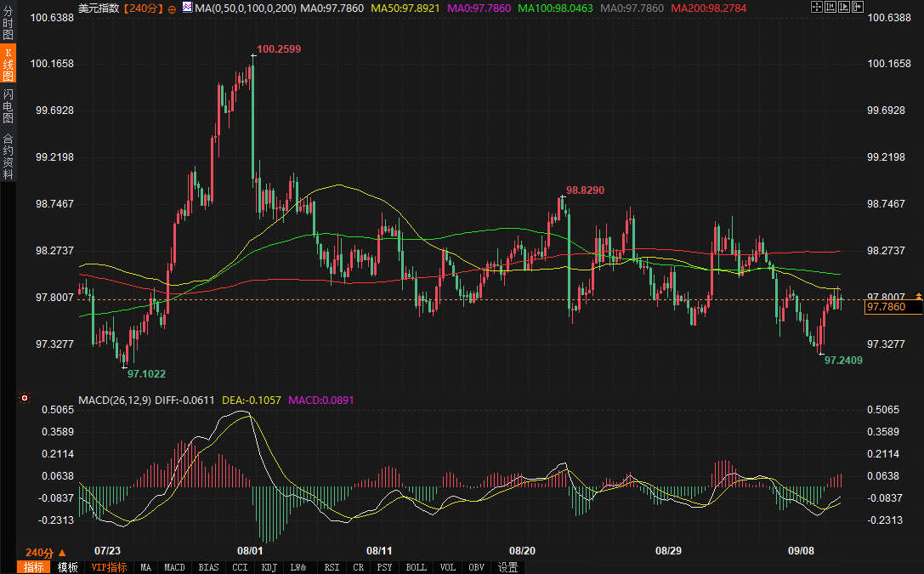
Task: Activate the crosshair cursor icon
Action: pos(817,7)
